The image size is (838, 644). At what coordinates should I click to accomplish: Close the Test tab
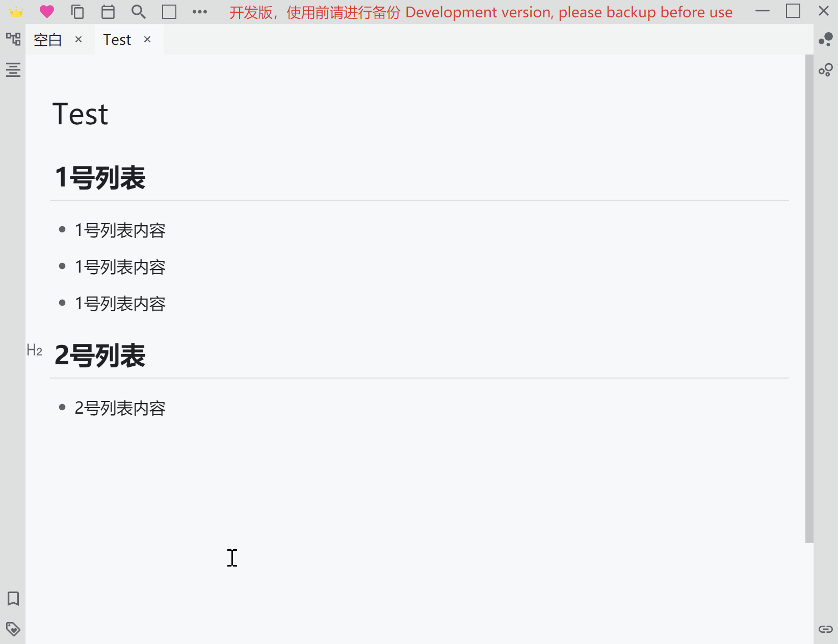[x=147, y=39]
